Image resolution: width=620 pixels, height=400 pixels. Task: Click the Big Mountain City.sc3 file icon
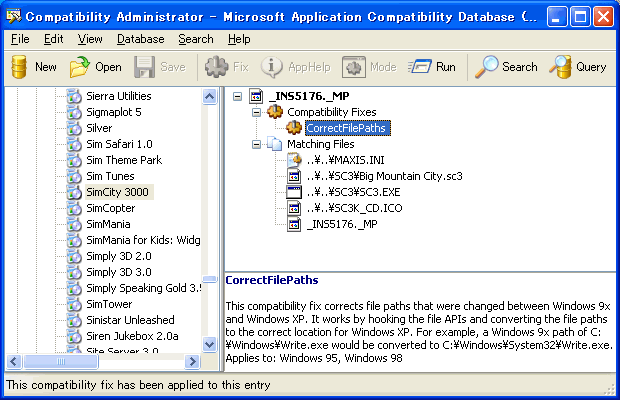tap(294, 176)
